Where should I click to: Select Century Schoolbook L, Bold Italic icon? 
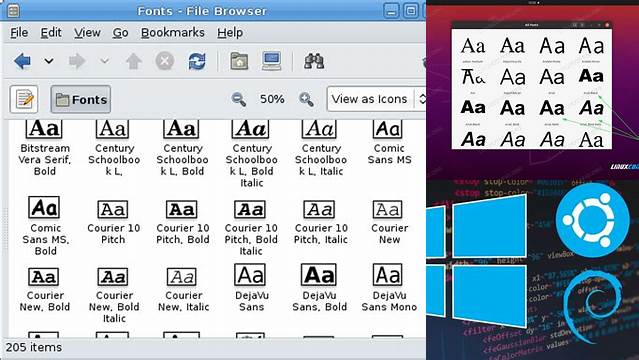(251, 129)
